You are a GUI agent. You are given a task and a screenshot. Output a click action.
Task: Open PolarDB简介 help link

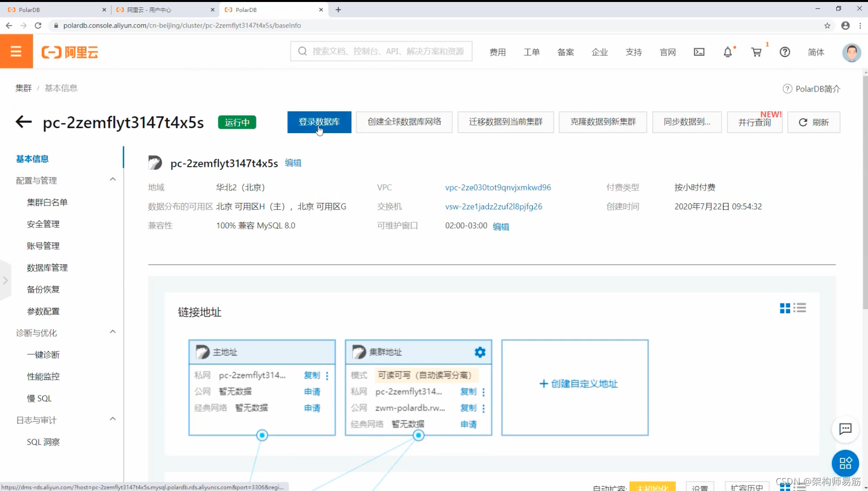[x=812, y=89]
